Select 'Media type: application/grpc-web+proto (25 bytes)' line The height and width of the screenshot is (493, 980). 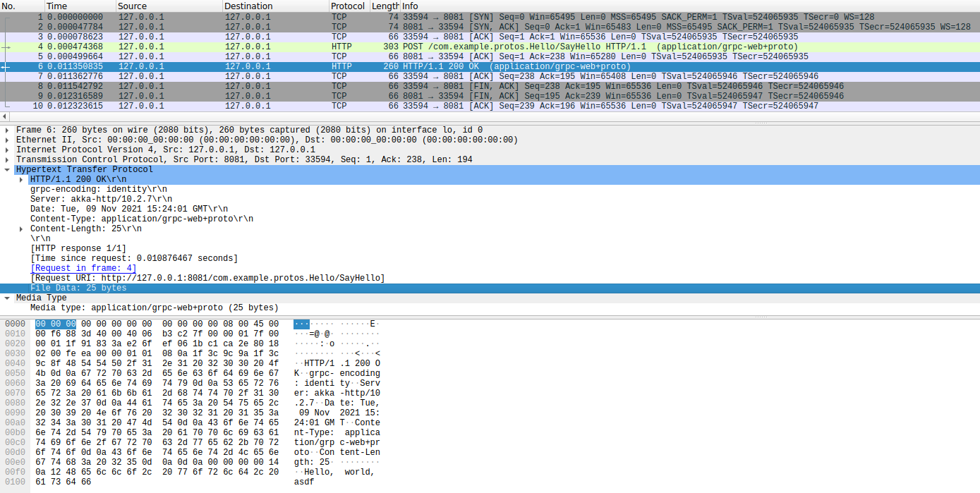pos(155,308)
